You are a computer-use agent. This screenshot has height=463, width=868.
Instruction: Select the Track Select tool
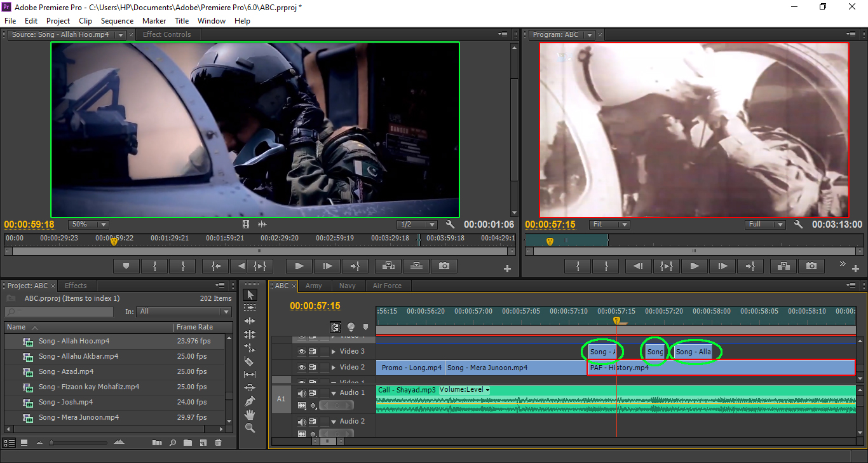click(250, 308)
